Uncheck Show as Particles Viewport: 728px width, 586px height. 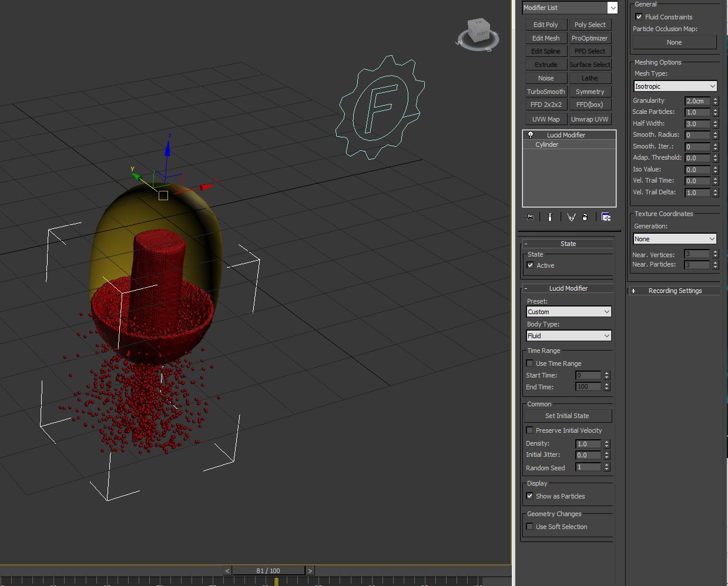point(530,496)
